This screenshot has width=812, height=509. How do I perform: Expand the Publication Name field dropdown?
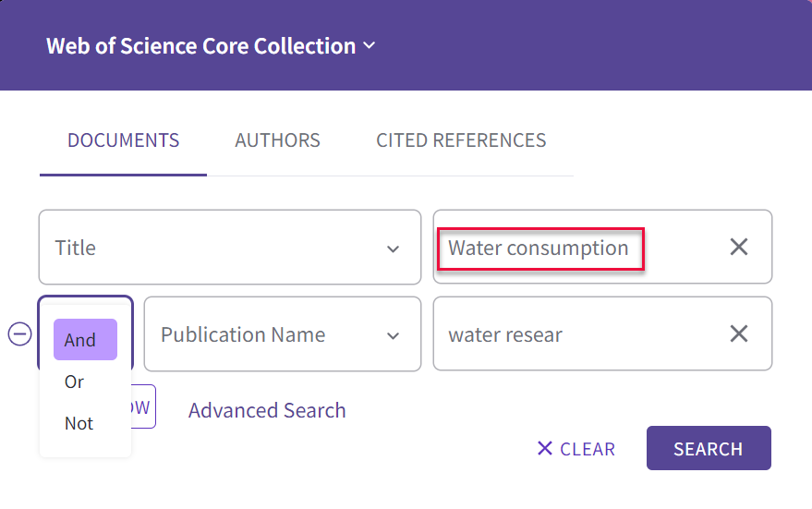click(393, 336)
